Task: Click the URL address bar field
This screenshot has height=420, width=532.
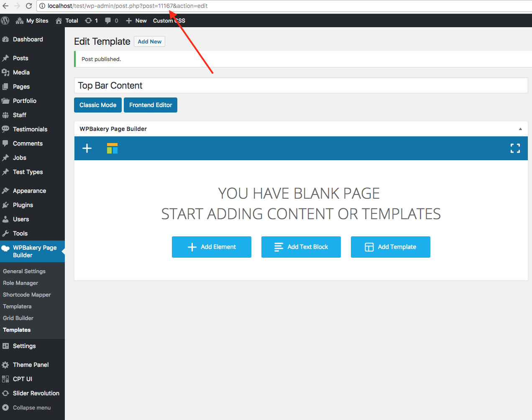Action: pos(284,6)
